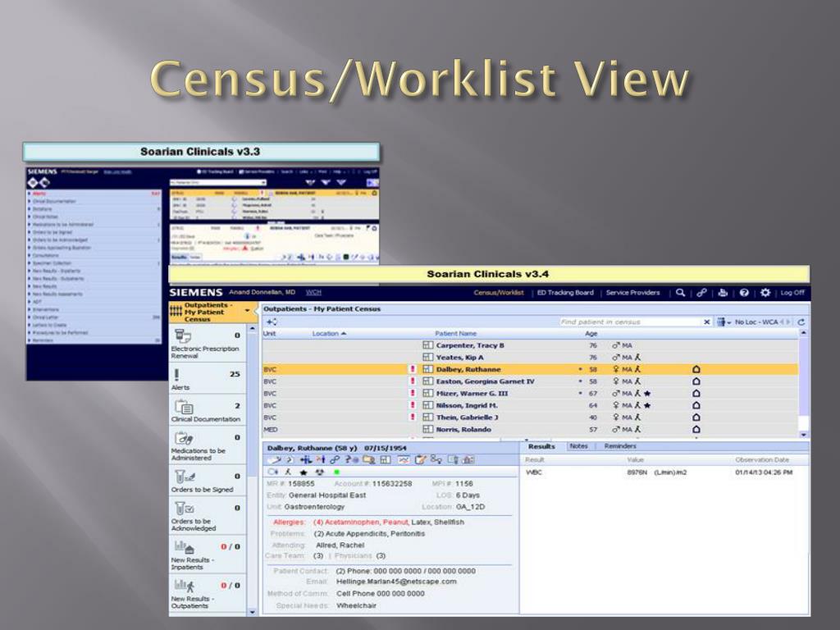Image resolution: width=840 pixels, height=630 pixels.
Task: Click the WCH link next to user name
Action: pyautogui.click(x=313, y=293)
